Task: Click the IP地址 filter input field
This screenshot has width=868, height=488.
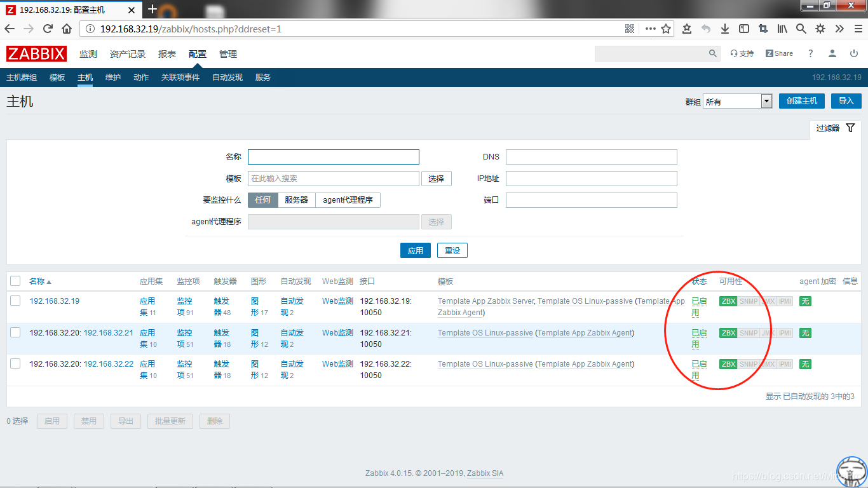Action: tap(592, 179)
